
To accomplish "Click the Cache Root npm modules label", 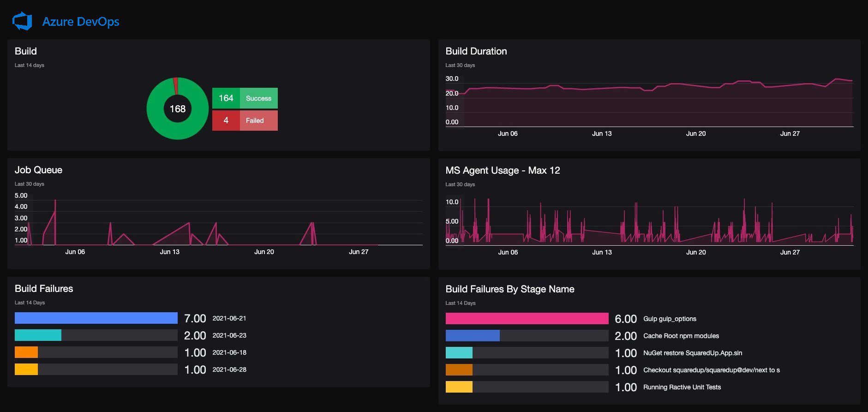I will [x=681, y=336].
